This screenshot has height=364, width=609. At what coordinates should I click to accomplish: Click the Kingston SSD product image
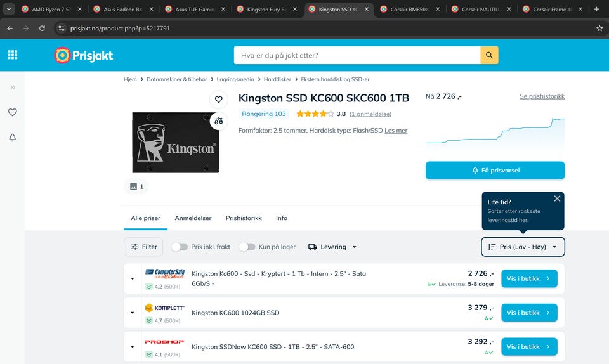tap(175, 143)
